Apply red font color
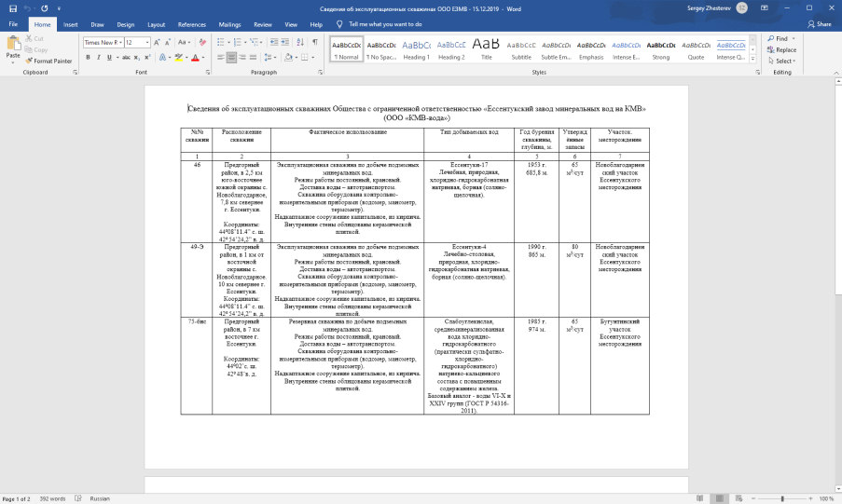 tap(196, 58)
